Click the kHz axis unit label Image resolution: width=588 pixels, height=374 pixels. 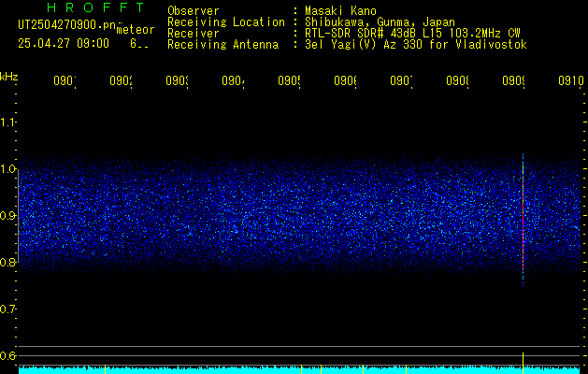pos(9,77)
